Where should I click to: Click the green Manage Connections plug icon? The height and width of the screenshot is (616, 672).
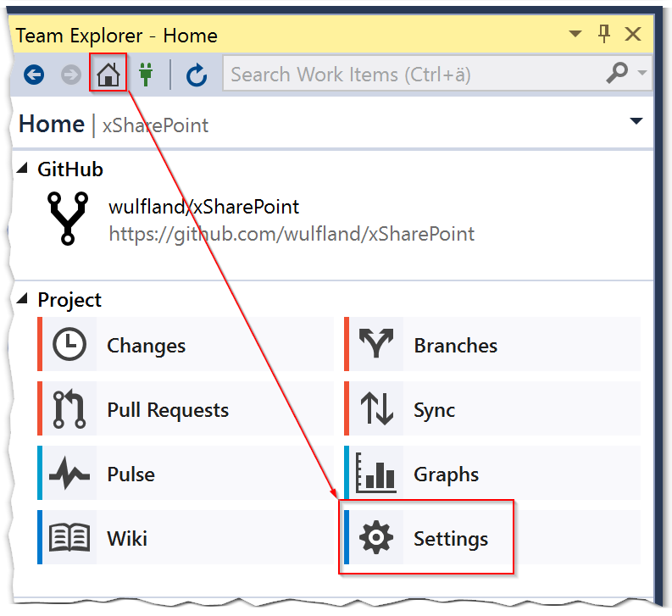pos(146,75)
